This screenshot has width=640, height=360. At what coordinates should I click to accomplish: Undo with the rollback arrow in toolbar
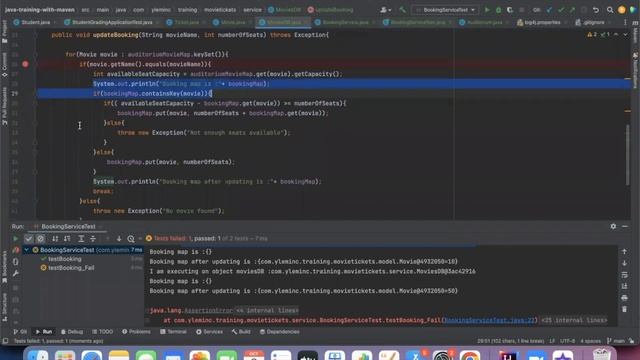pyautogui.click(x=596, y=10)
